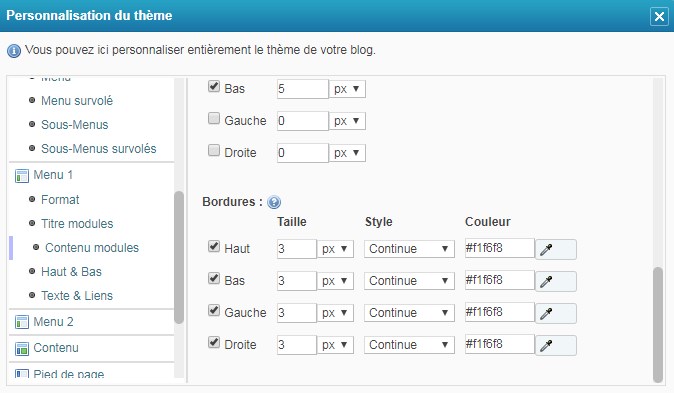Click the Gauche border color field #f1f6f8
674x393 pixels.
(x=499, y=312)
